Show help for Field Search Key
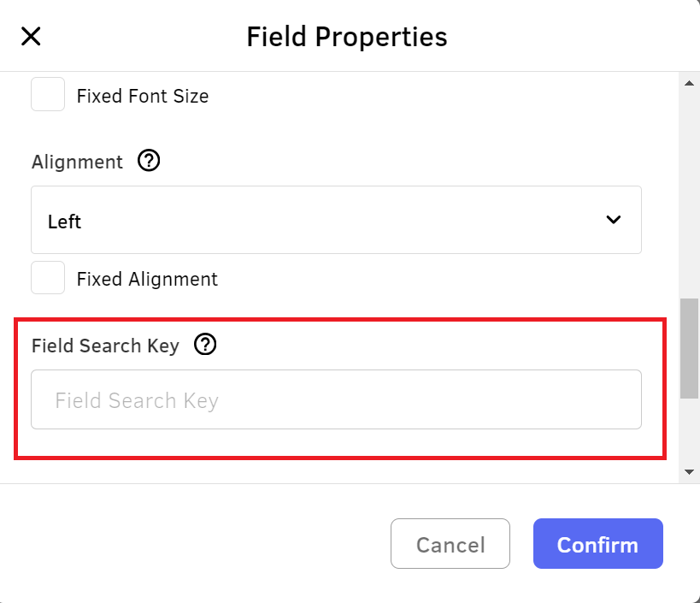 pyautogui.click(x=205, y=345)
